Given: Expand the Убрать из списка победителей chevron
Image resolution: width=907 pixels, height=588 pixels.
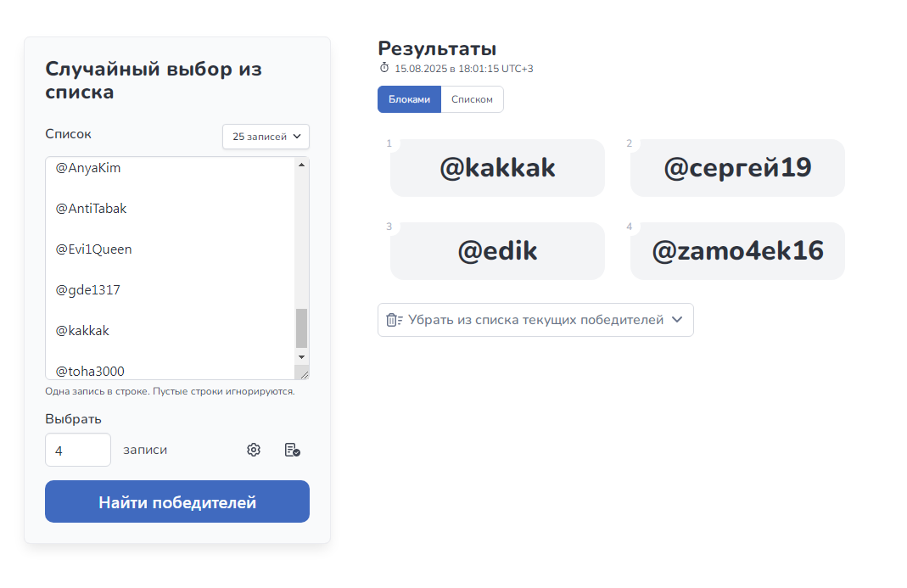Looking at the screenshot, I should (677, 320).
